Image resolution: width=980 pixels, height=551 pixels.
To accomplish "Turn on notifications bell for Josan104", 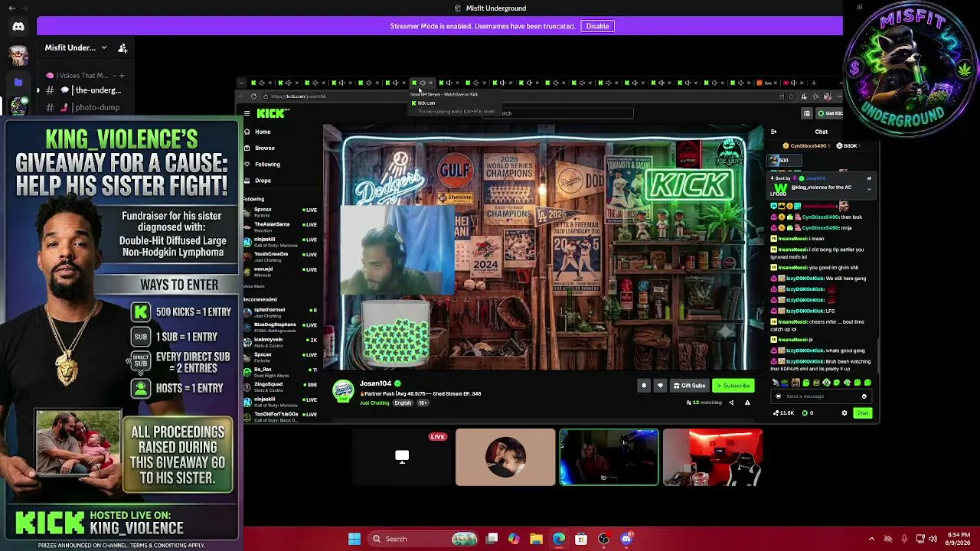I will tap(644, 386).
